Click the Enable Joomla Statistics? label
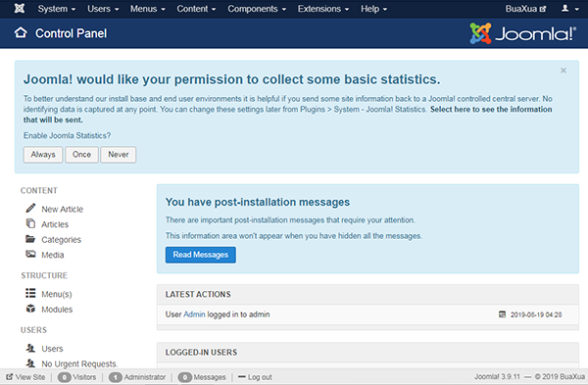Screen dimensions: 588x385 (67, 135)
